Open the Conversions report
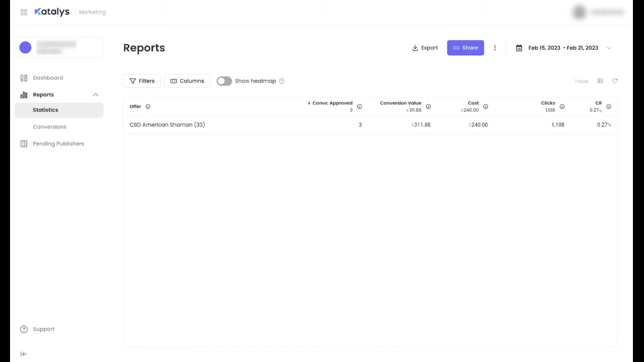Viewport: 644px width, 362px height. (x=49, y=127)
